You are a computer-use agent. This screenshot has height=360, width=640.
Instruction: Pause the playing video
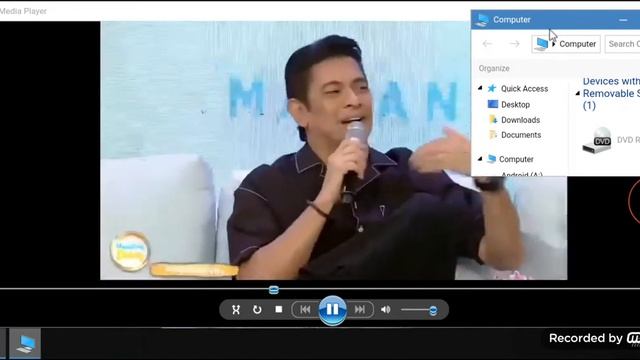click(332, 310)
